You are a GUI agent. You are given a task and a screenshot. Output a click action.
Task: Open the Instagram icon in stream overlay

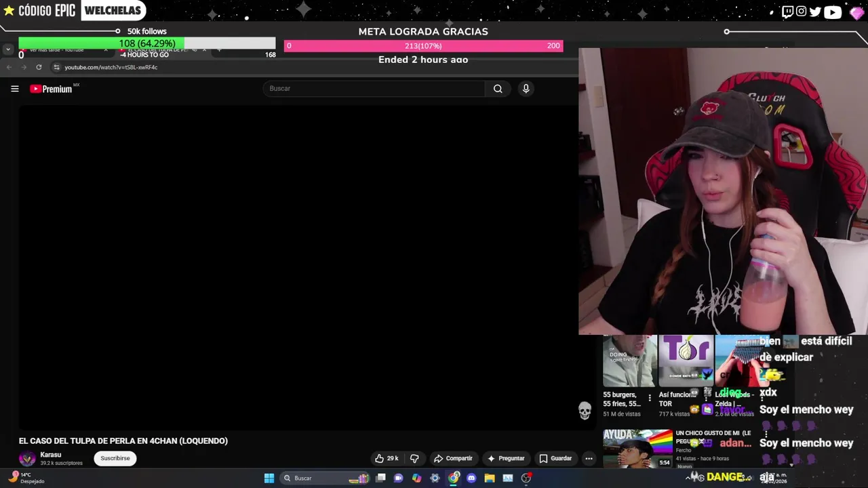(x=802, y=12)
